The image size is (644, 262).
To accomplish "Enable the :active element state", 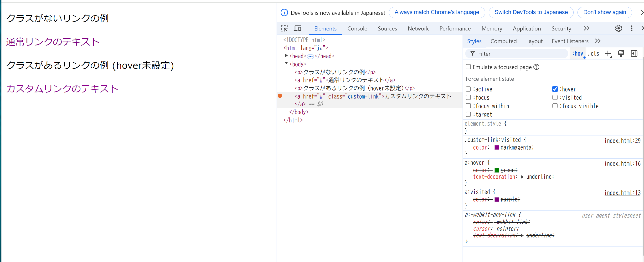I will (x=468, y=89).
